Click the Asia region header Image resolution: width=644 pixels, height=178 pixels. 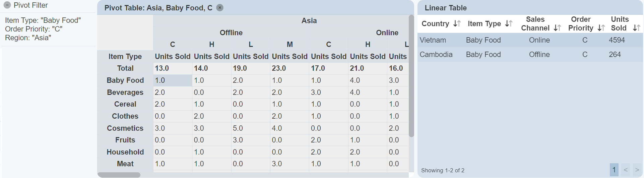tap(309, 21)
